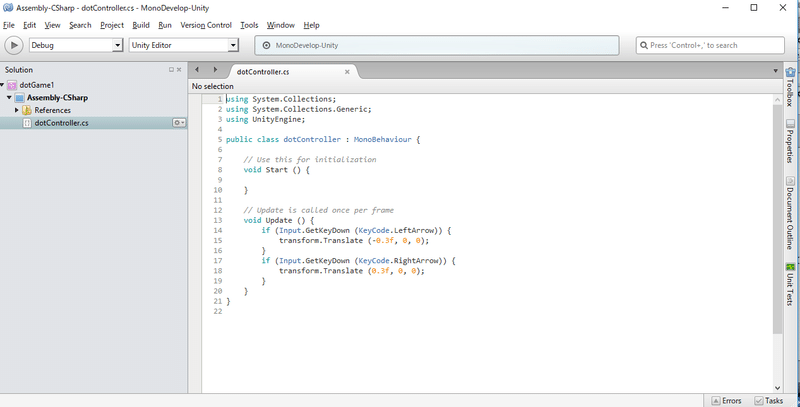Image resolution: width=800 pixels, height=407 pixels.
Task: Open the Properties side pad
Action: click(x=790, y=141)
